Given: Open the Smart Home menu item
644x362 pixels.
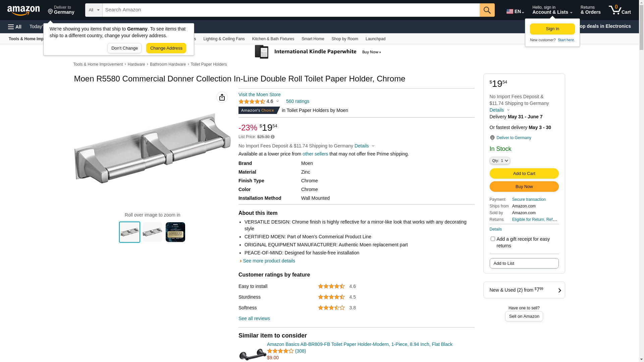Looking at the screenshot, I should point(313,39).
